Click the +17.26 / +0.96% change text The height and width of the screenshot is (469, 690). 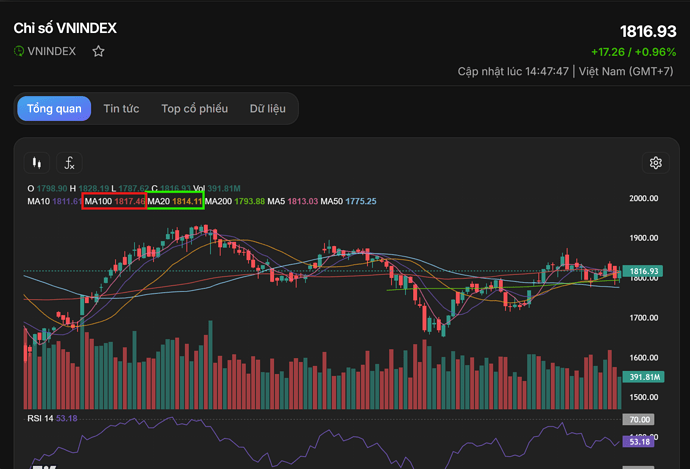click(634, 52)
